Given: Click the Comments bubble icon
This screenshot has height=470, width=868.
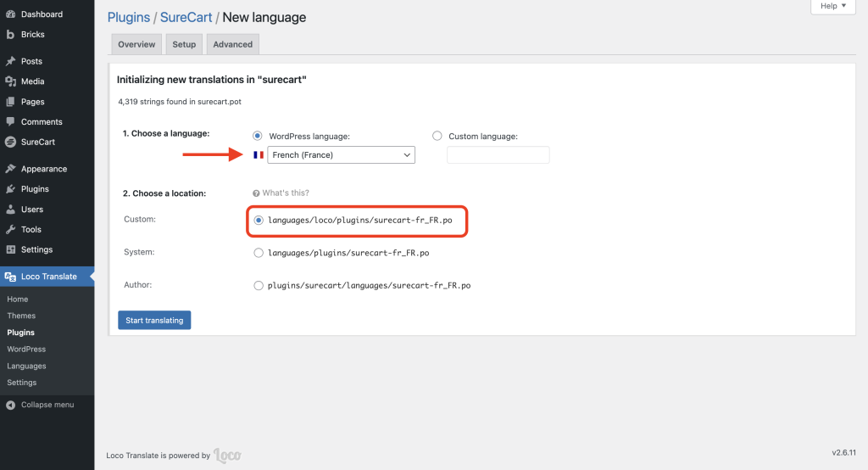Looking at the screenshot, I should 10,122.
